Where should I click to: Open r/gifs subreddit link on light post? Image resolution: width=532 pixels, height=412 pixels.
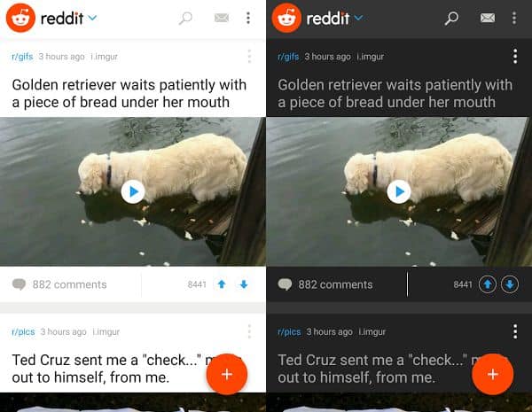22,57
